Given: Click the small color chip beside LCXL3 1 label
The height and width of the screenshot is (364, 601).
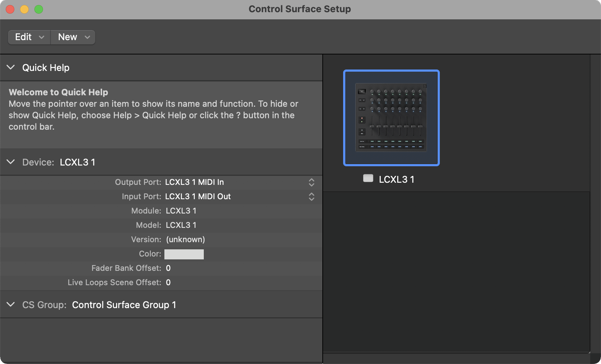Looking at the screenshot, I should tap(368, 178).
